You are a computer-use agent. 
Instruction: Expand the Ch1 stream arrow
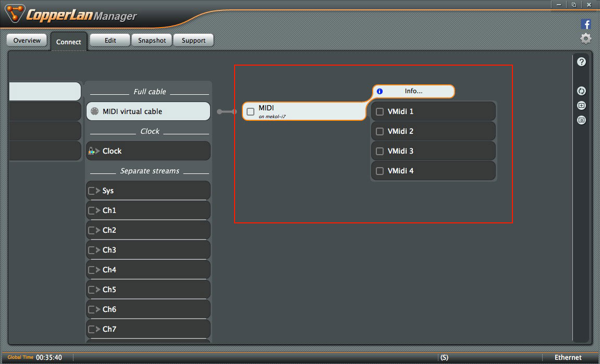(97, 210)
